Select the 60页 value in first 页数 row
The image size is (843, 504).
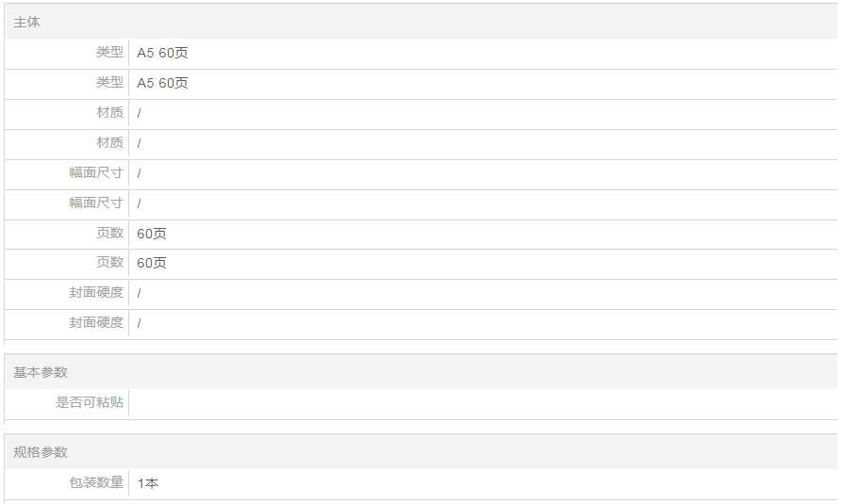152,234
